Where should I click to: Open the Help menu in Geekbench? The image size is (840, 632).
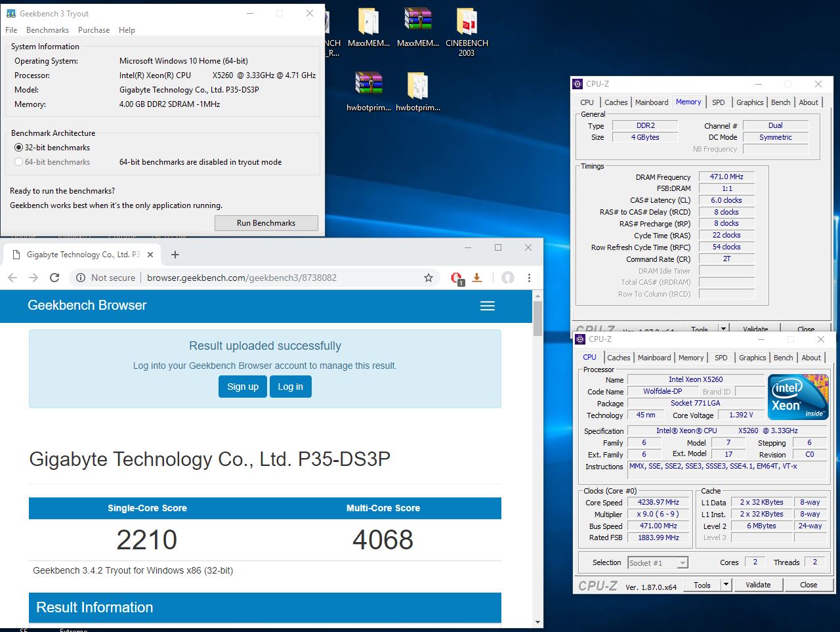tap(127, 30)
